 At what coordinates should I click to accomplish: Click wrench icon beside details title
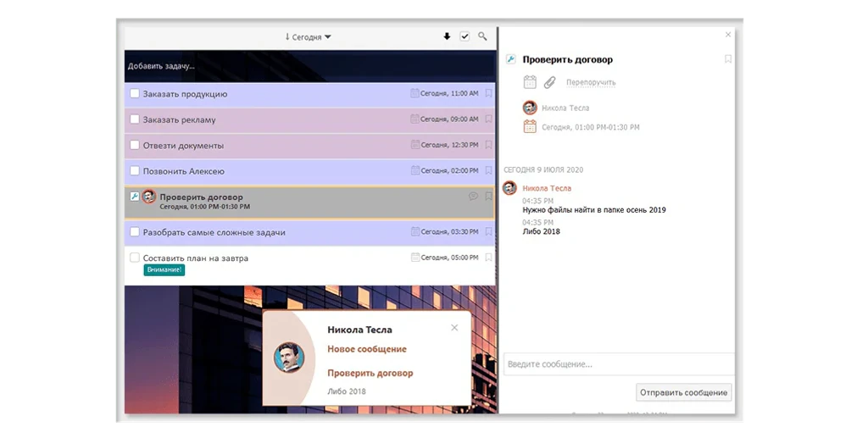(x=510, y=59)
